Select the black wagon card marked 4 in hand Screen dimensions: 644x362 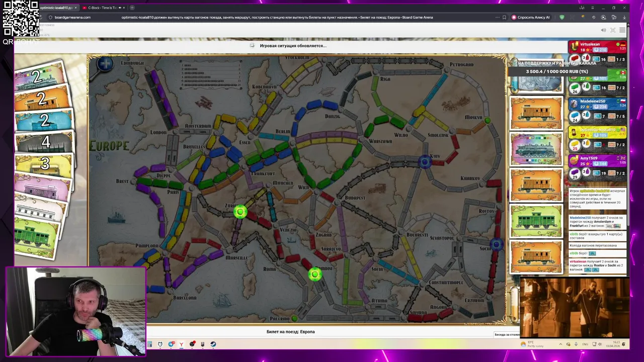(45, 143)
